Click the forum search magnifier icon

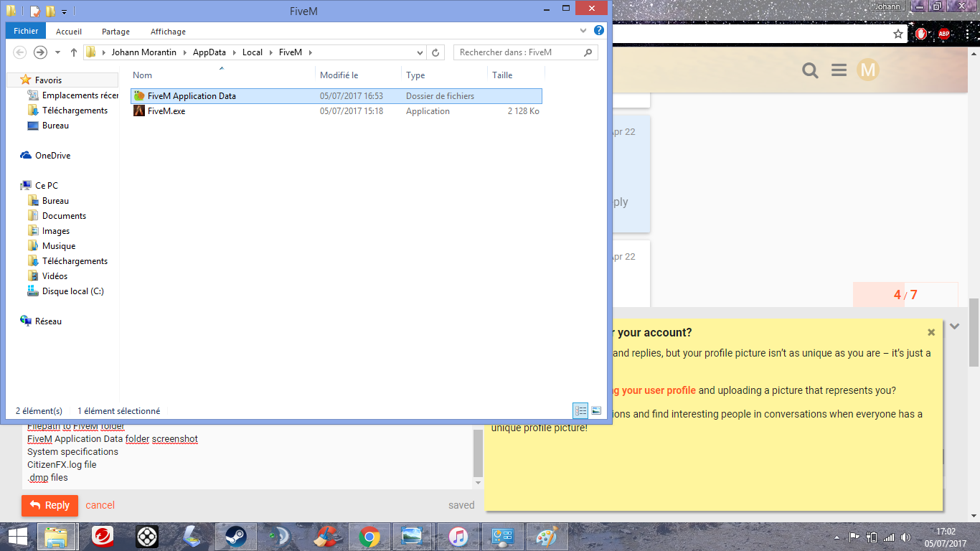coord(810,70)
